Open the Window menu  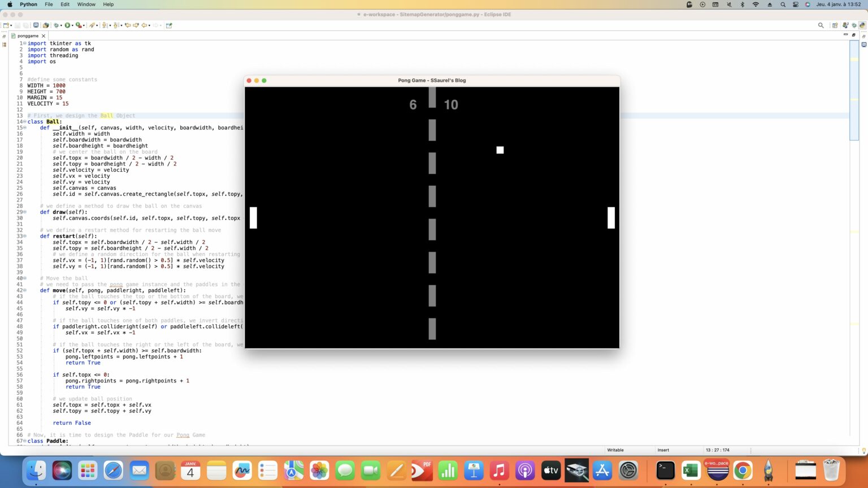click(86, 4)
